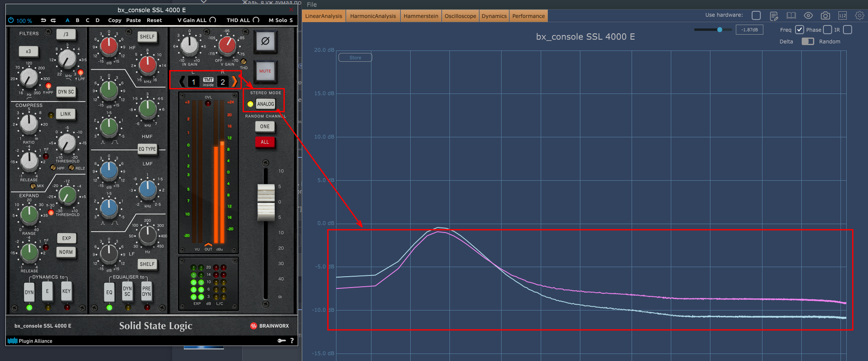Click the S solo button

(x=291, y=20)
